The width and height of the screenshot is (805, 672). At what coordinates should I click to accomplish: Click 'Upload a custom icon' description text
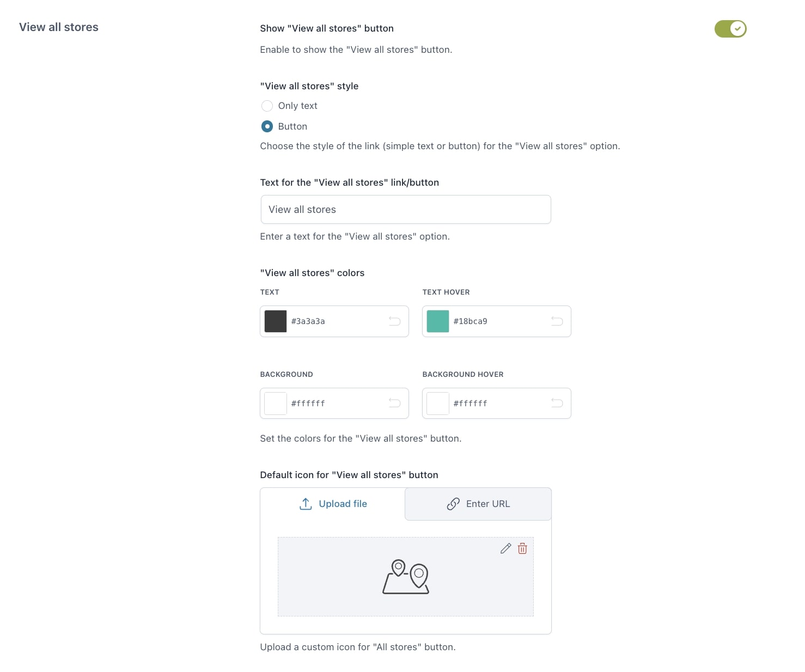pos(358,647)
